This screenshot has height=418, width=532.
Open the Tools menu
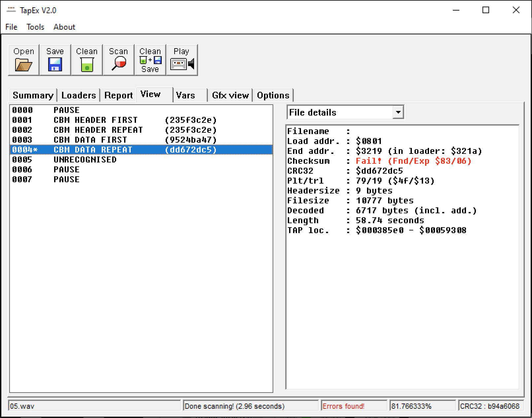pos(35,27)
